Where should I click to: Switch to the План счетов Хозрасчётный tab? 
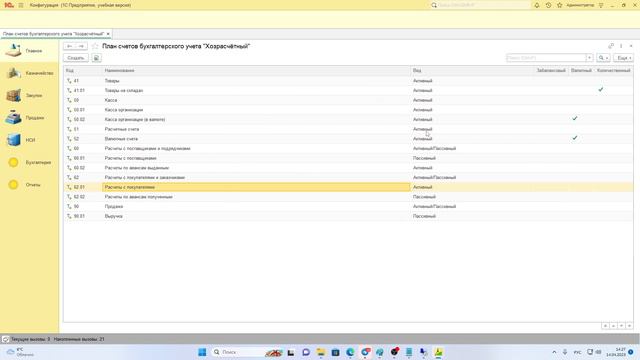pyautogui.click(x=53, y=34)
